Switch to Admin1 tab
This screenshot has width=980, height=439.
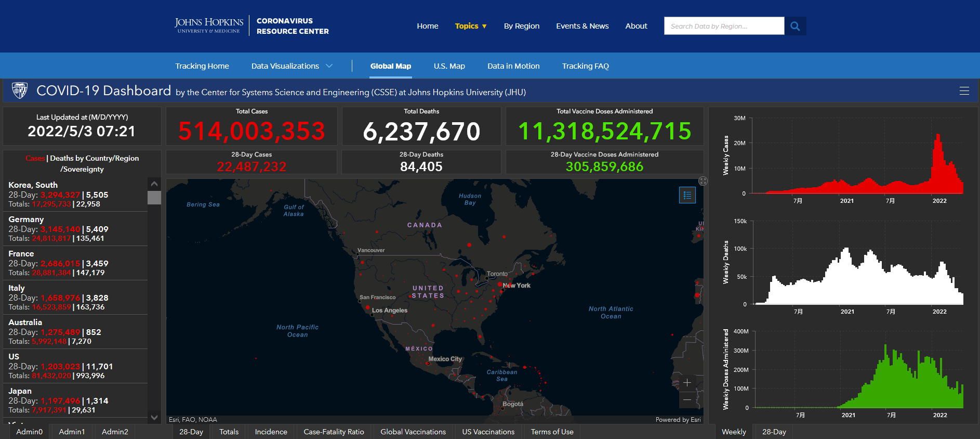coord(72,432)
